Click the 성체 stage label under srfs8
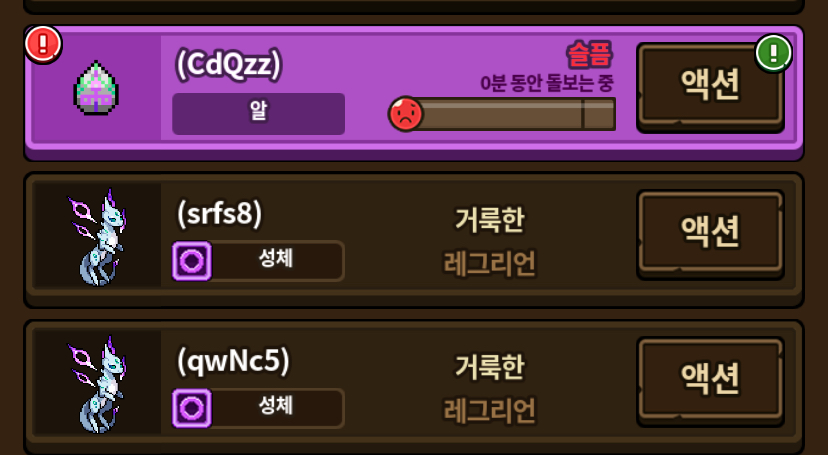The height and width of the screenshot is (455, 828). 258,261
